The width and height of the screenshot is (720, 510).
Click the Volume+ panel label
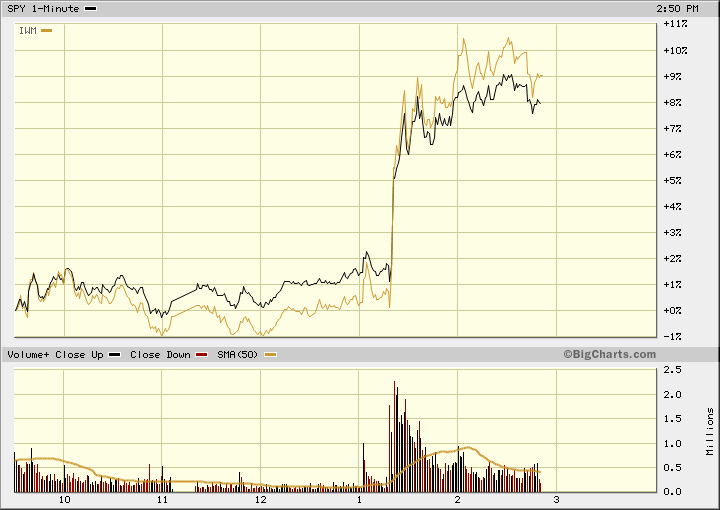[x=26, y=355]
